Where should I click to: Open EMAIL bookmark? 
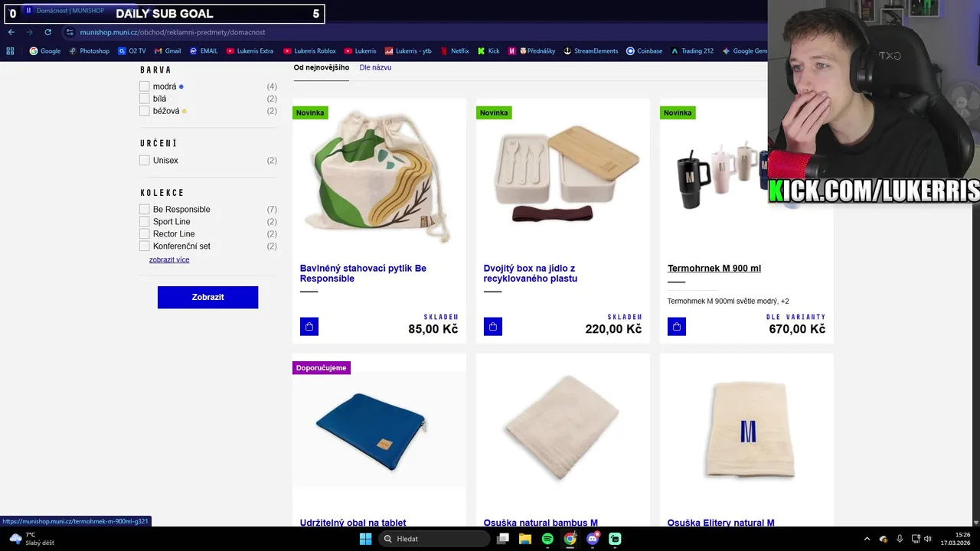click(204, 51)
